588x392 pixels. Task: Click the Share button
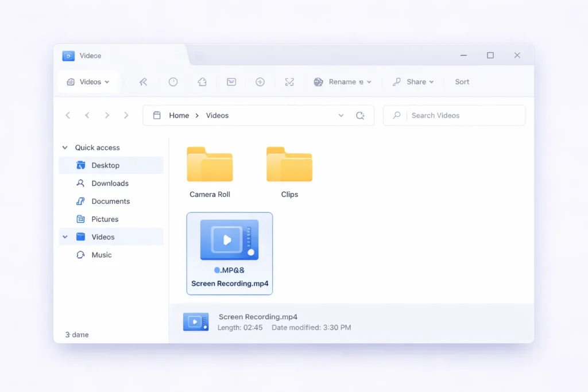413,81
